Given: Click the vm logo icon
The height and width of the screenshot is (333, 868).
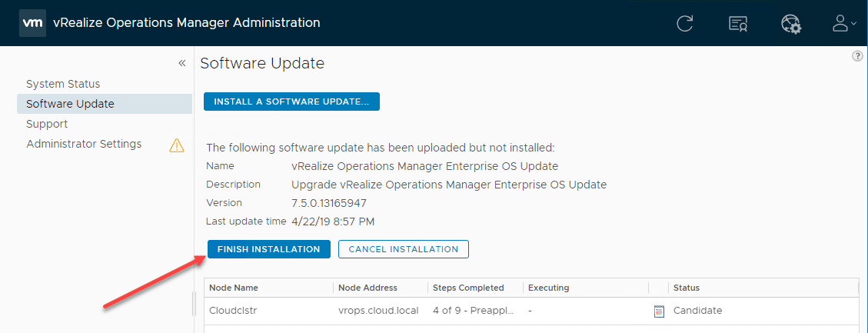Looking at the screenshot, I should [32, 23].
